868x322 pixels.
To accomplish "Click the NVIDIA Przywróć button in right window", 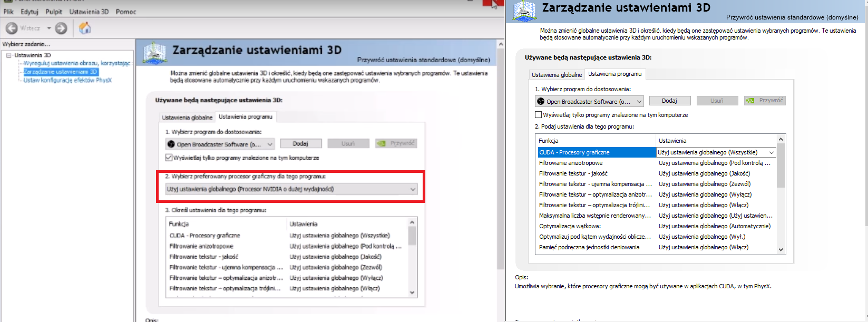I will point(765,101).
